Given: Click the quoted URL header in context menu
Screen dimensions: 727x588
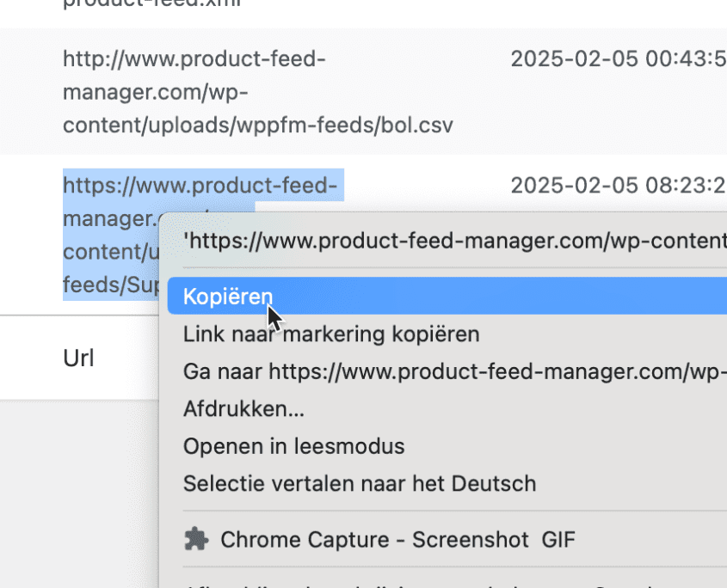Looking at the screenshot, I should [455, 241].
